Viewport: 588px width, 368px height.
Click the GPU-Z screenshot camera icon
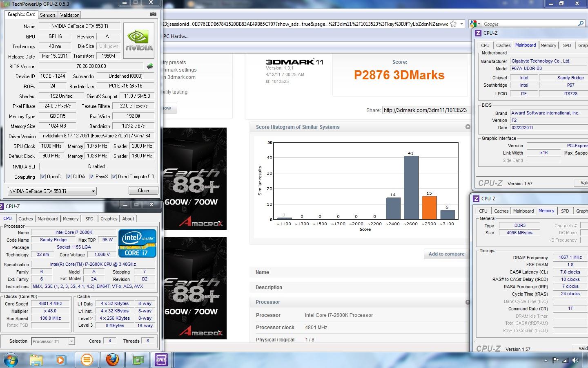153,14
